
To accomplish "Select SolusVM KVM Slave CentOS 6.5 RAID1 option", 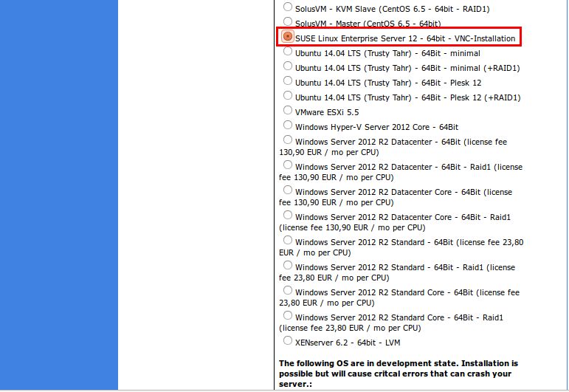I will tap(287, 7).
